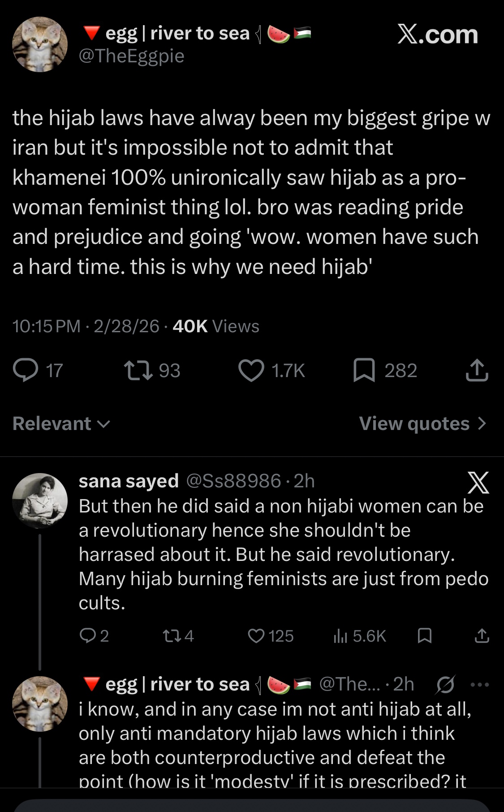Like sana sayed's reply with 125 likes
504x812 pixels.
point(256,636)
